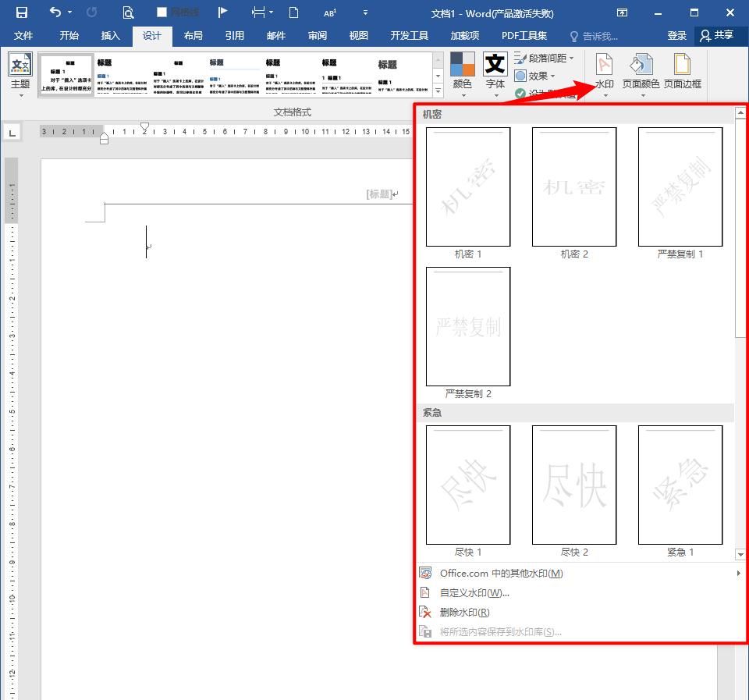Click the greyed Redo icon
Image resolution: width=749 pixels, height=700 pixels.
pyautogui.click(x=92, y=12)
